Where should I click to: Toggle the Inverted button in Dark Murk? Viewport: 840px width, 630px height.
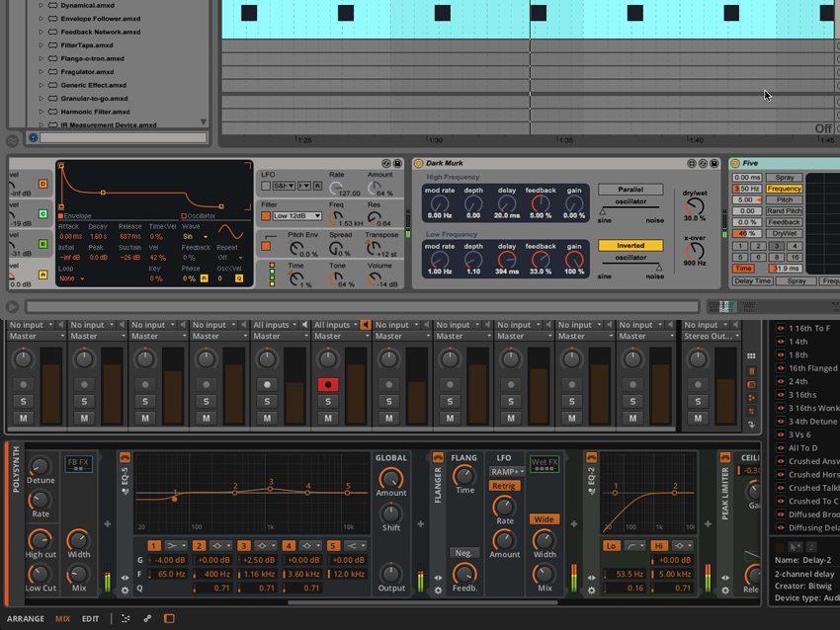pyautogui.click(x=630, y=245)
